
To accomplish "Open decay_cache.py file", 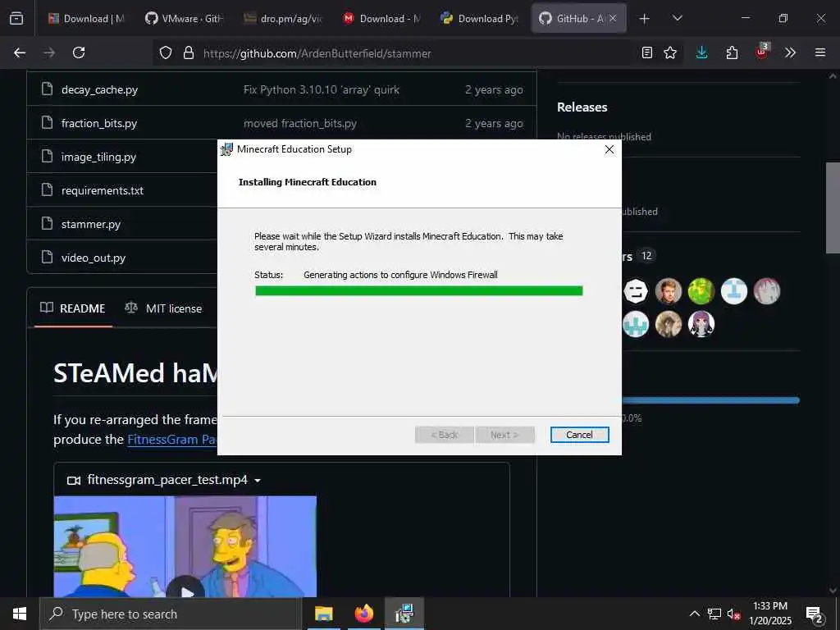I will pyautogui.click(x=99, y=89).
